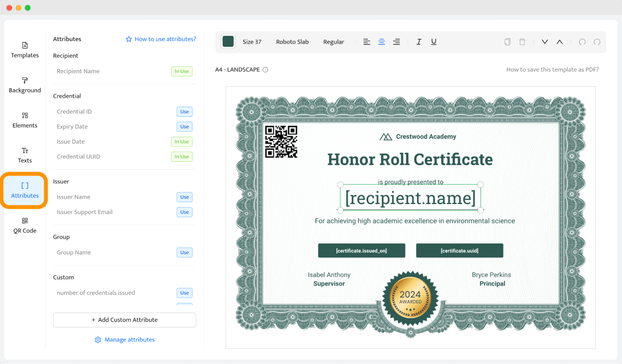The image size is (622, 364).
Task: Click the macOS yellow minimize button
Action: [18, 8]
